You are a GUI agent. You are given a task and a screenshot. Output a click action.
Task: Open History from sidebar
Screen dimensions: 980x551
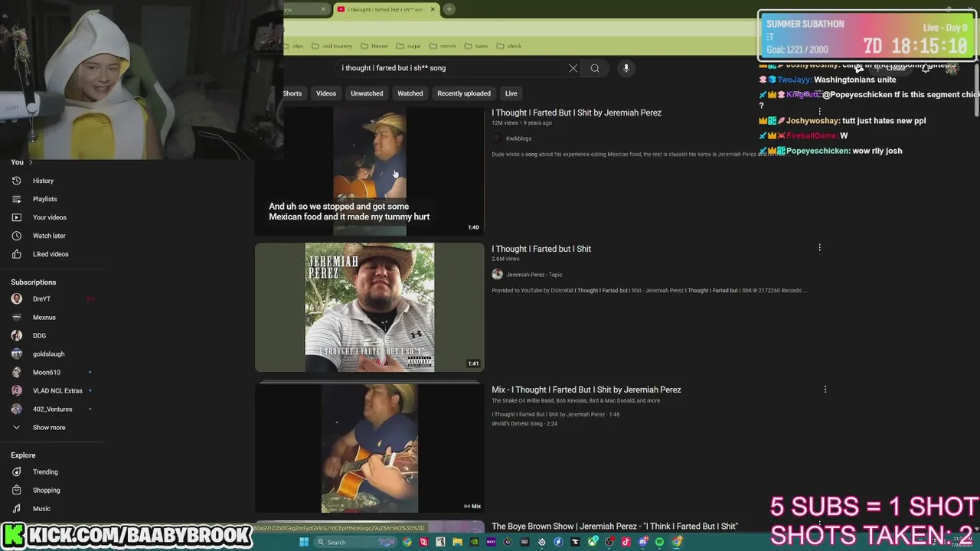click(x=44, y=181)
